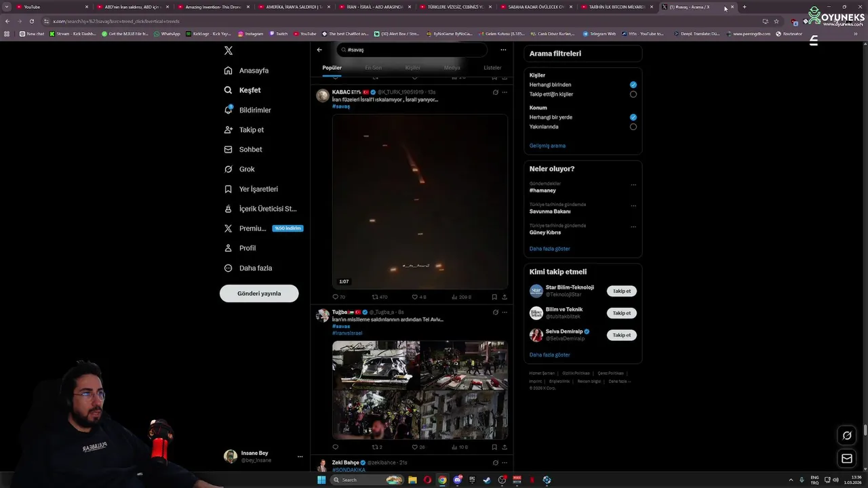
Task: Open the #hamaney trend
Action: pos(542,190)
